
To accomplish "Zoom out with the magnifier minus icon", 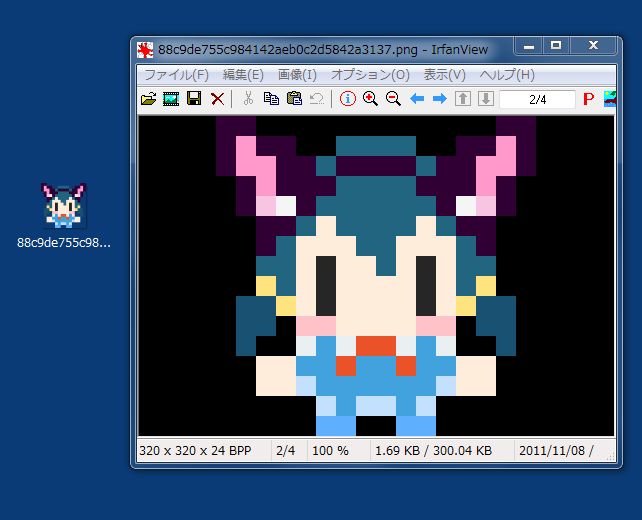I will pyautogui.click(x=393, y=99).
